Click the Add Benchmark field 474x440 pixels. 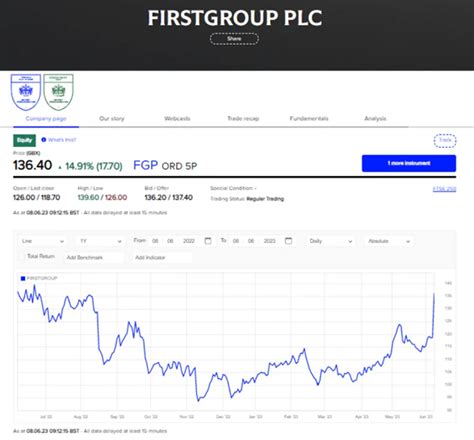(94, 257)
